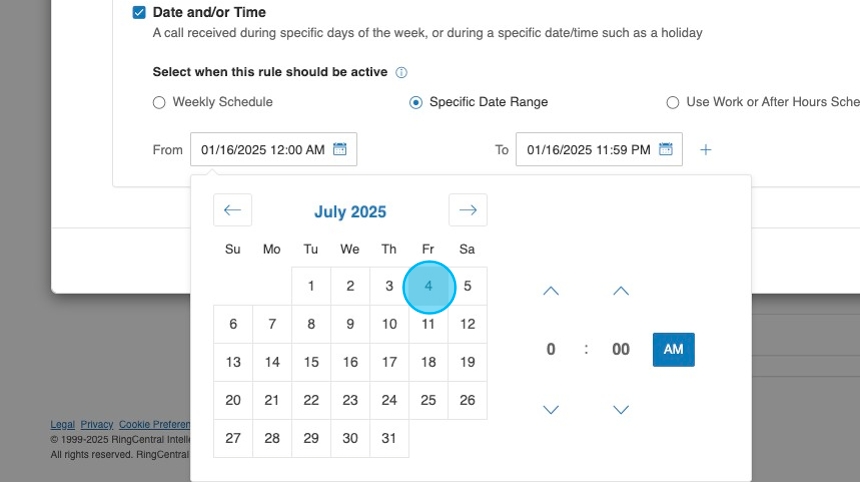
Task: Increase hour with up chevron
Action: (551, 291)
